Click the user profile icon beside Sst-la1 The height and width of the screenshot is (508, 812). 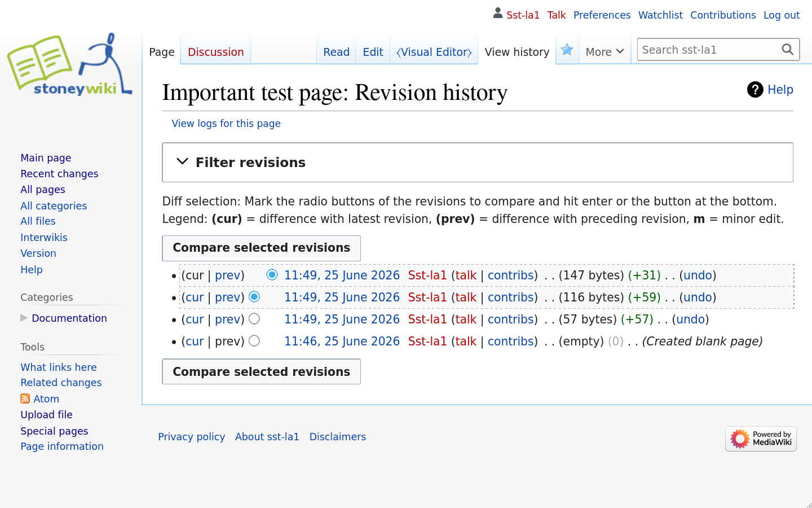coord(497,13)
